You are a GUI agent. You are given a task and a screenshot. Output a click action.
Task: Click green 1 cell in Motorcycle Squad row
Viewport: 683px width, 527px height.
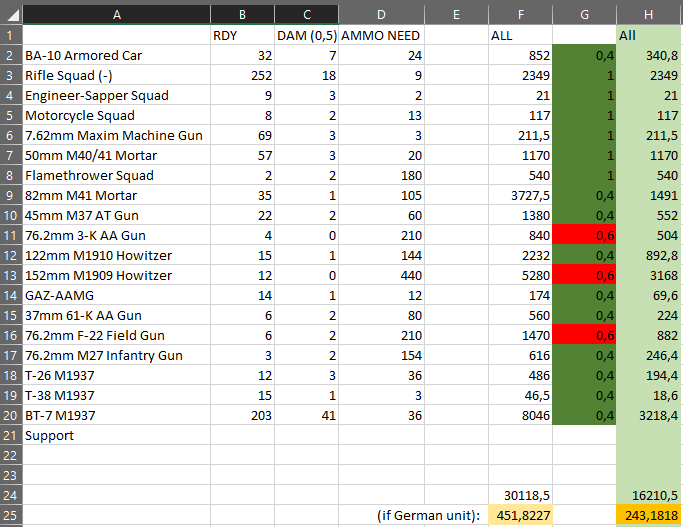pos(584,115)
